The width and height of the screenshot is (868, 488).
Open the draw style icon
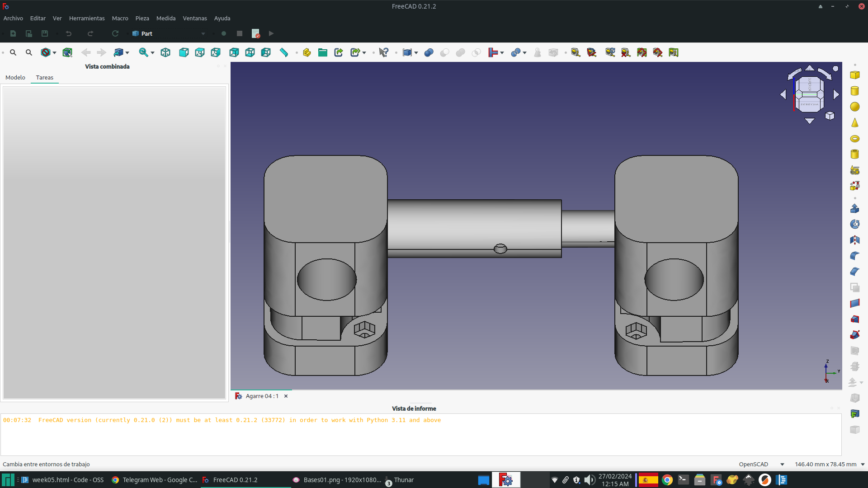coord(45,52)
